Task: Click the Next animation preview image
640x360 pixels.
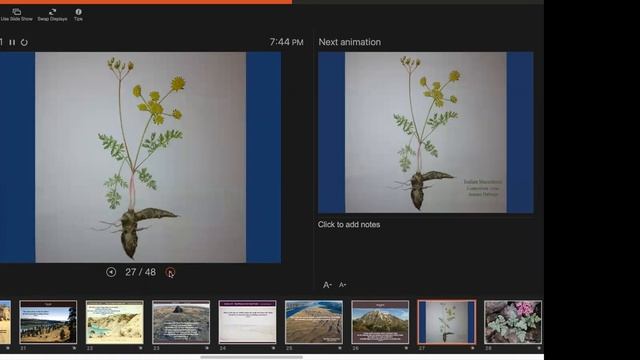Action: 426,132
